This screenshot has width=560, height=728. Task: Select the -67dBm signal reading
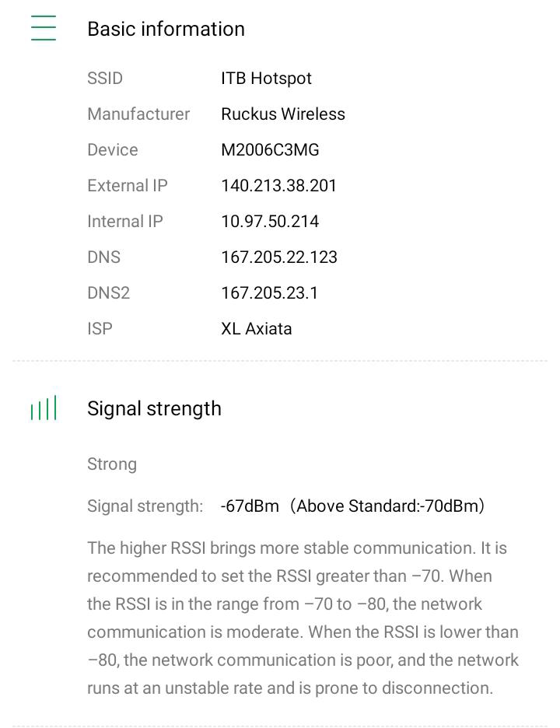pyautogui.click(x=250, y=506)
